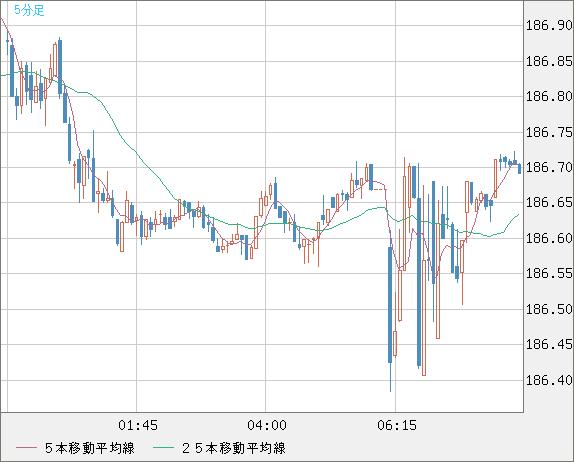Click the 186.70 price axis label
The height and width of the screenshot is (462, 574).
549,167
